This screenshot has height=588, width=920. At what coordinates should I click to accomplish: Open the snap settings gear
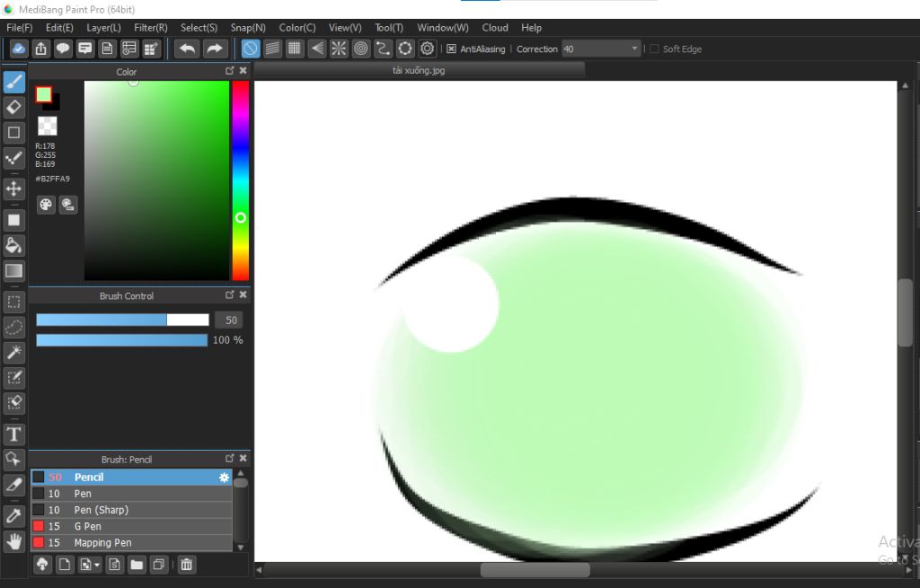tap(427, 48)
